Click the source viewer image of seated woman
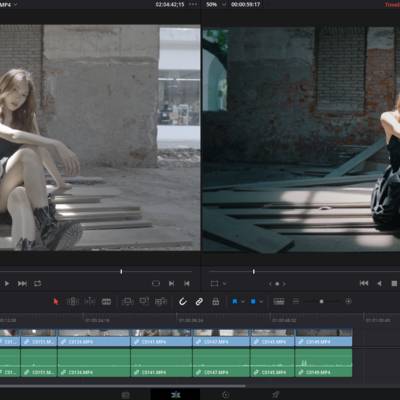This screenshot has width=400, height=400. 100,137
